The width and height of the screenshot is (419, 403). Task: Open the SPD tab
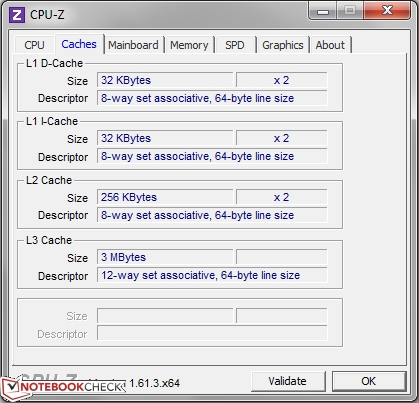click(x=235, y=45)
